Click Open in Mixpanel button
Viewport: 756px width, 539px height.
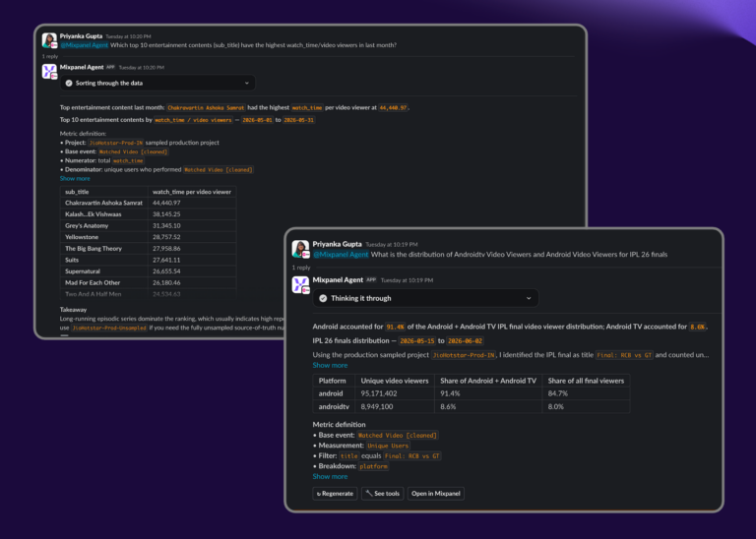(x=436, y=493)
